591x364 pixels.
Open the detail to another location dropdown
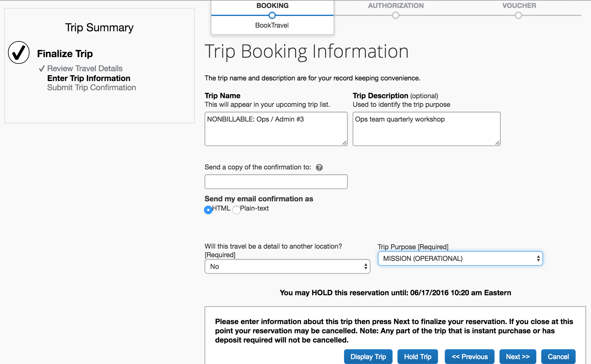click(x=287, y=266)
